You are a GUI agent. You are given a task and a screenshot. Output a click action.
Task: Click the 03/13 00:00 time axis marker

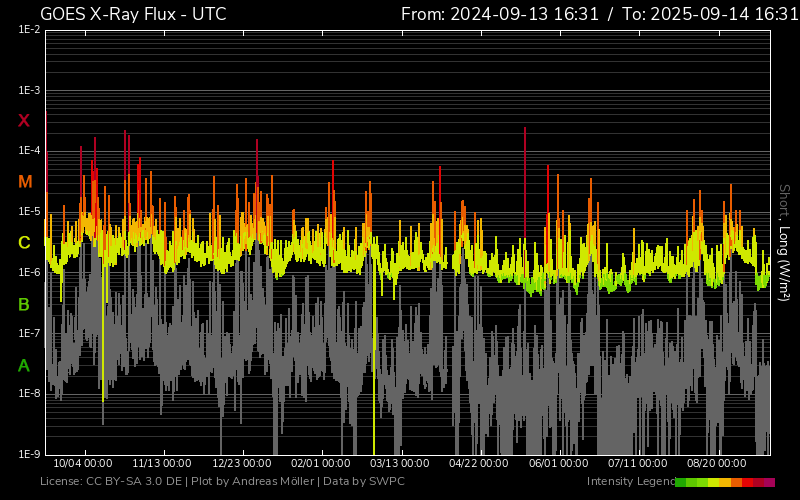click(400, 464)
